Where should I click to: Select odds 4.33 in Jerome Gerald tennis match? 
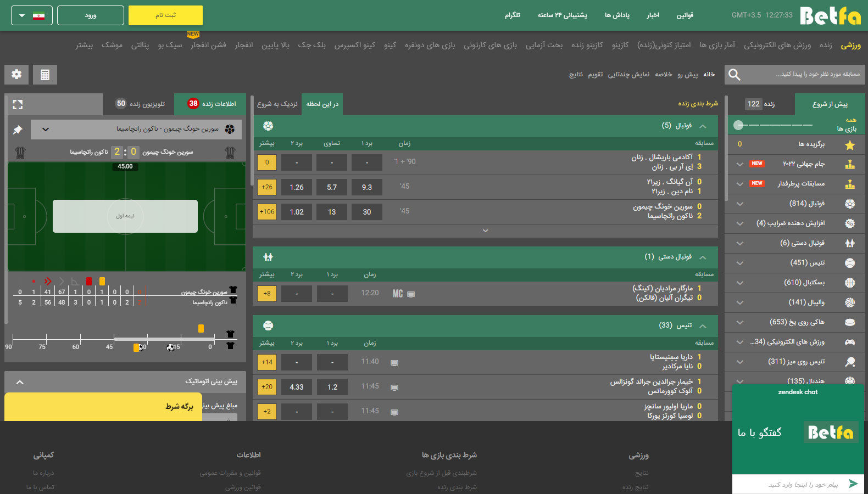pyautogui.click(x=297, y=387)
